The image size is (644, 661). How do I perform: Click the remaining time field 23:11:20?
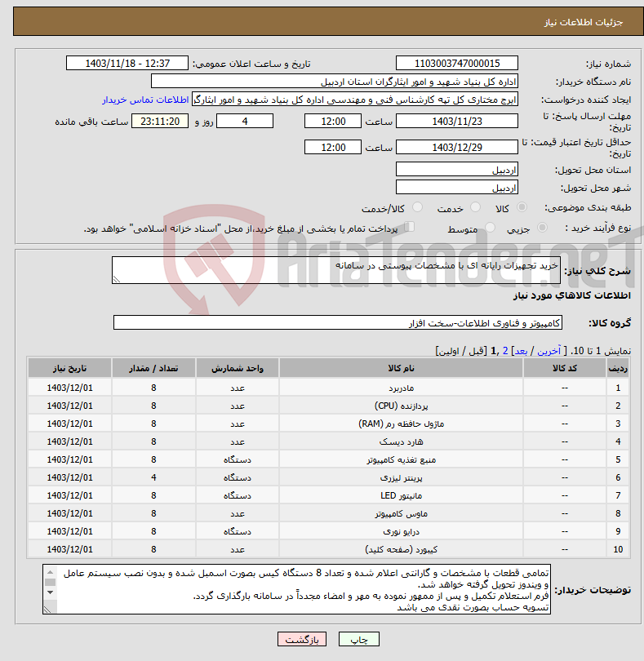(x=160, y=122)
